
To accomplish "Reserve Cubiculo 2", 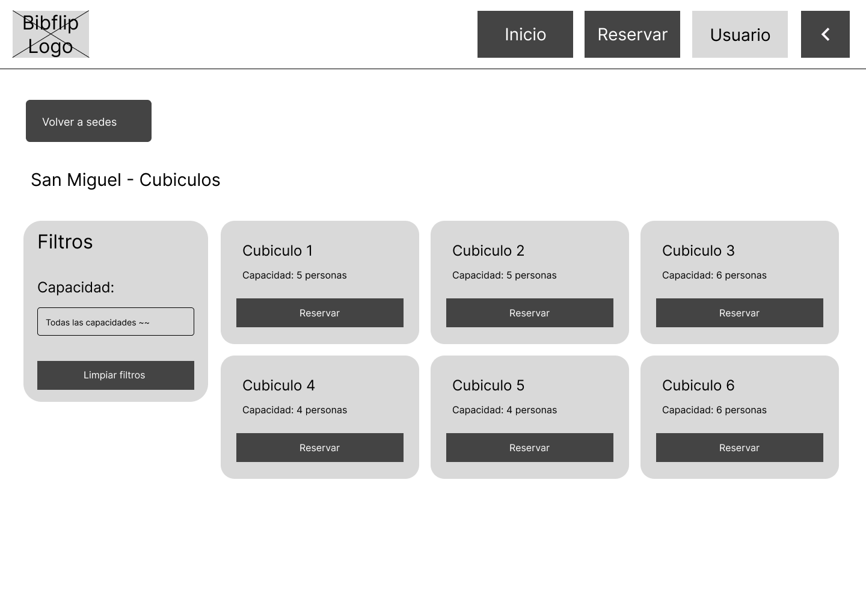I will [530, 313].
